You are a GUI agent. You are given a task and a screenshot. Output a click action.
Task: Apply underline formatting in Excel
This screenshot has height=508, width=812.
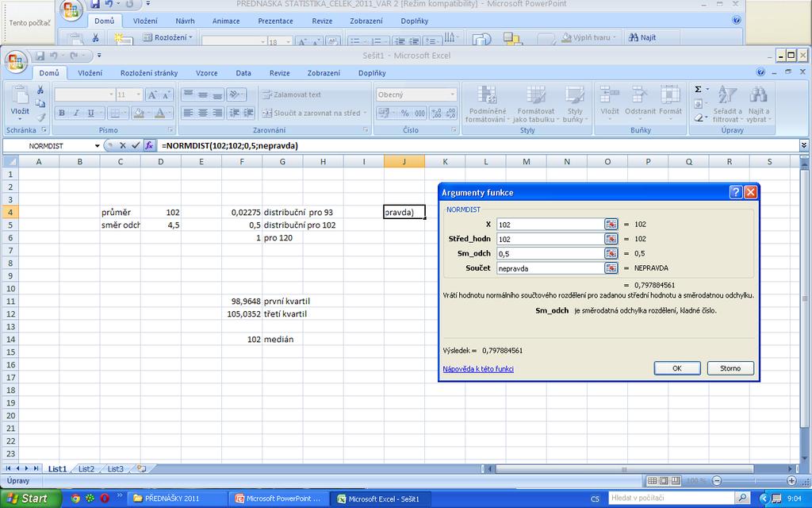(x=90, y=113)
